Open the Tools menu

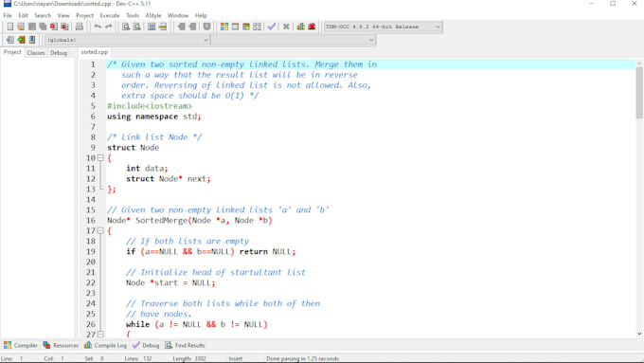pos(133,15)
